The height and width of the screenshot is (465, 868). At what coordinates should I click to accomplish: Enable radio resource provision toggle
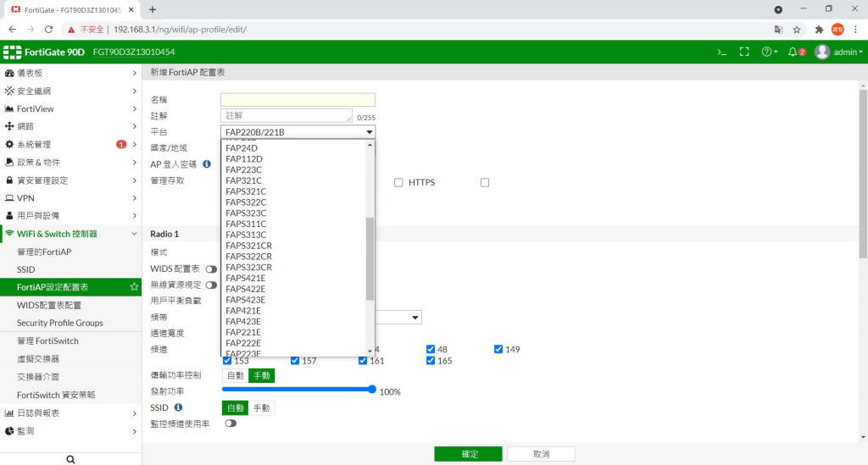[x=211, y=285]
